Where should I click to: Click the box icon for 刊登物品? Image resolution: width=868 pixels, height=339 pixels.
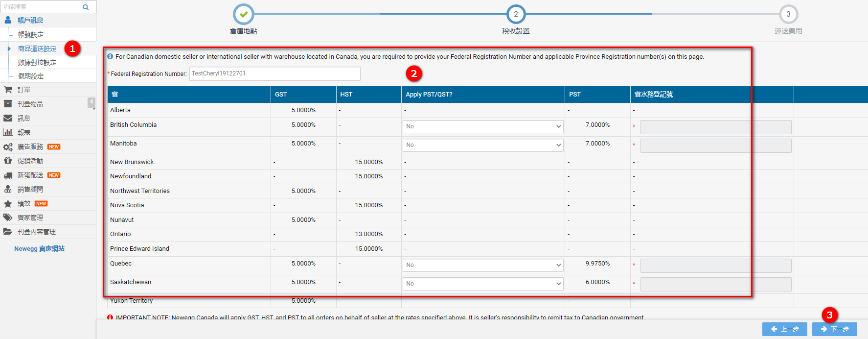pos(8,104)
